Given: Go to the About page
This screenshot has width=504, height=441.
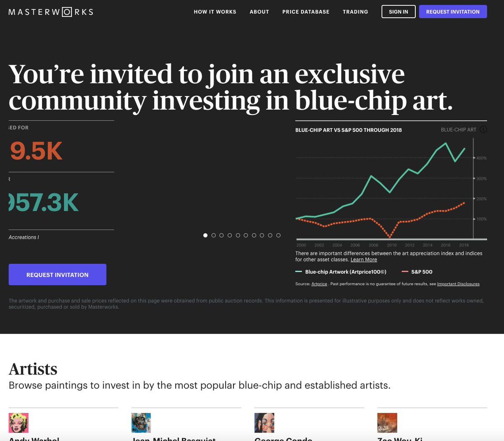Looking at the screenshot, I should pos(259,12).
